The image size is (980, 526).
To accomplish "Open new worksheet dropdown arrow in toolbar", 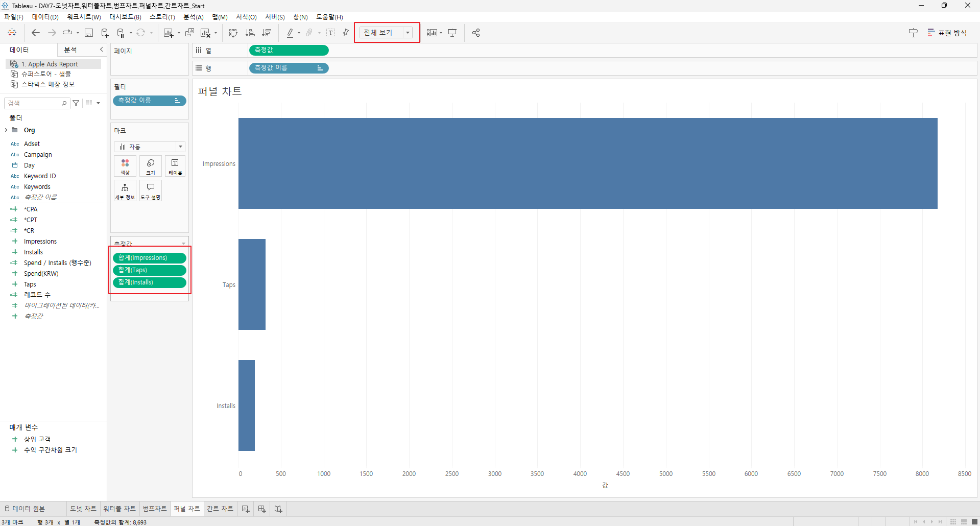I will point(179,33).
